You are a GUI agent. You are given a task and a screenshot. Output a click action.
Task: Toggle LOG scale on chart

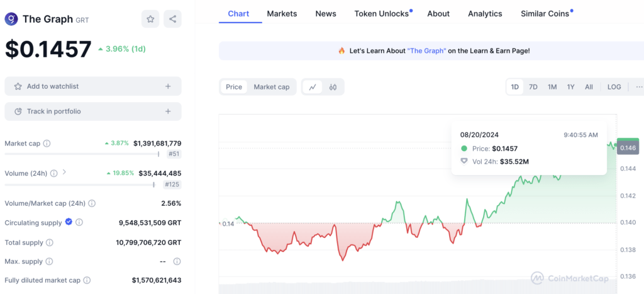tap(614, 87)
